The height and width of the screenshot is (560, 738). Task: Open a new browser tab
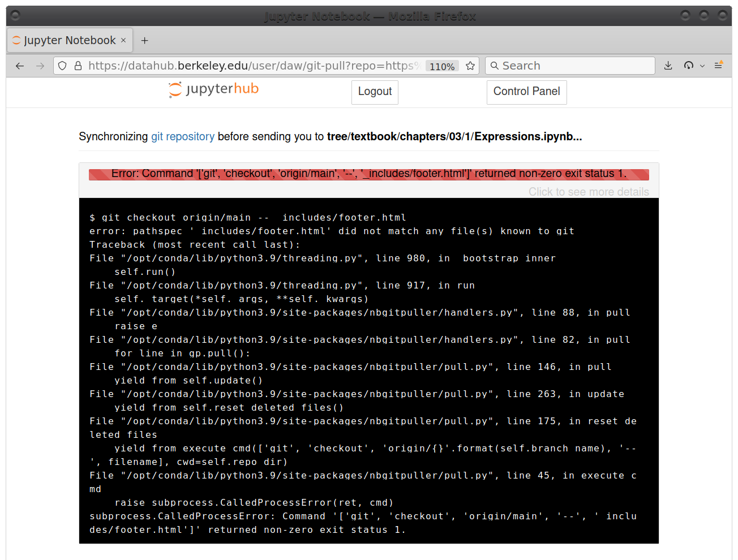[144, 40]
